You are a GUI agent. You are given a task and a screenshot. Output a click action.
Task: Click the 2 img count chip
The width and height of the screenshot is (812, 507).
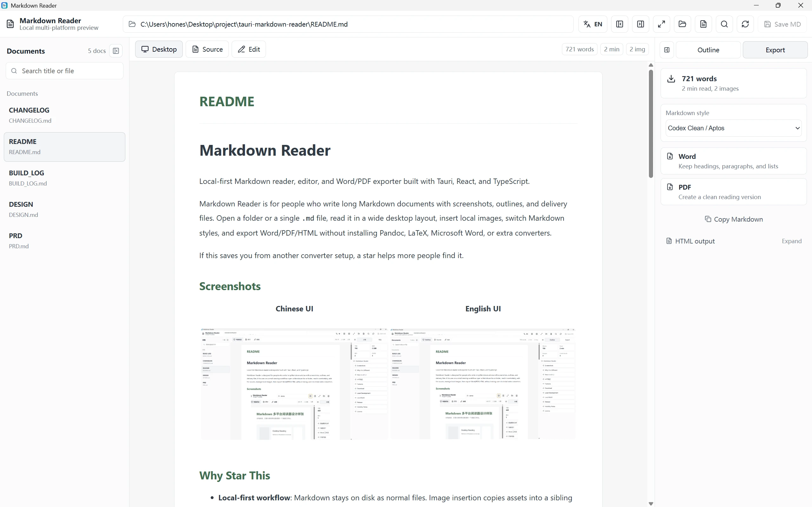[x=637, y=49]
